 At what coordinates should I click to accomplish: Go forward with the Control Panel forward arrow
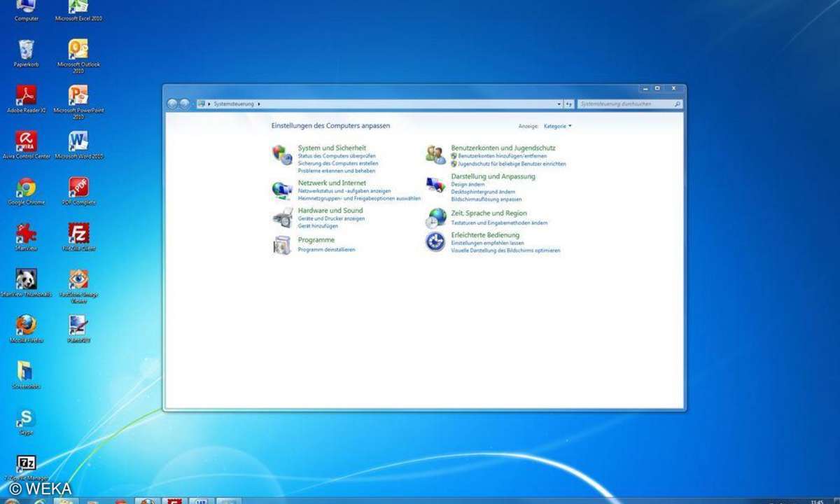184,104
